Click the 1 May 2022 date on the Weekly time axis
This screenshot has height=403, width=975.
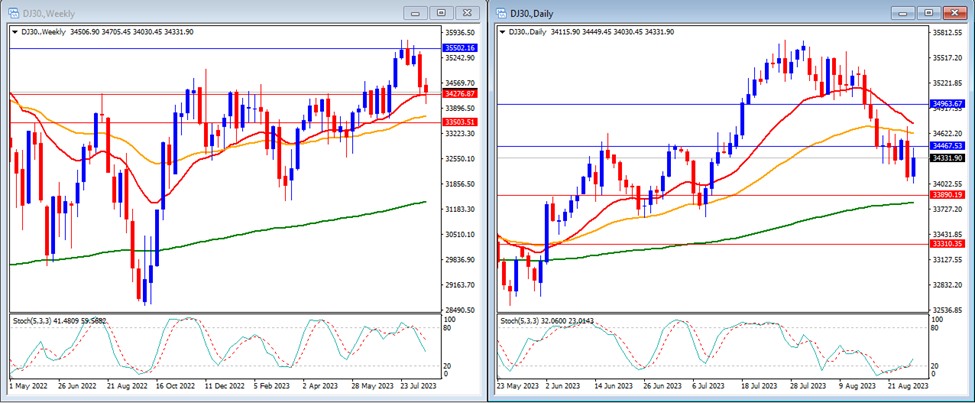[x=29, y=386]
